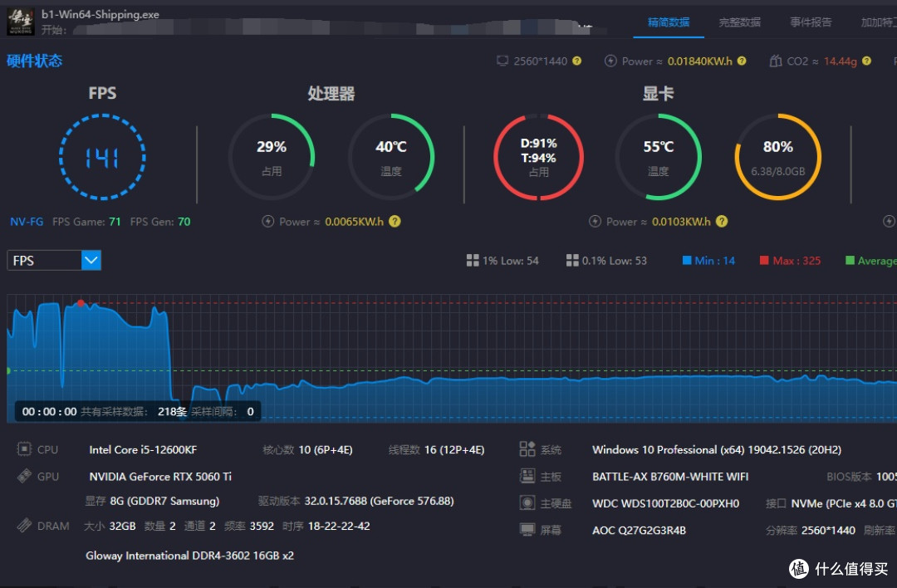The image size is (897, 588).
Task: Click the 0.1% Low: 53 statistic
Action: click(614, 261)
